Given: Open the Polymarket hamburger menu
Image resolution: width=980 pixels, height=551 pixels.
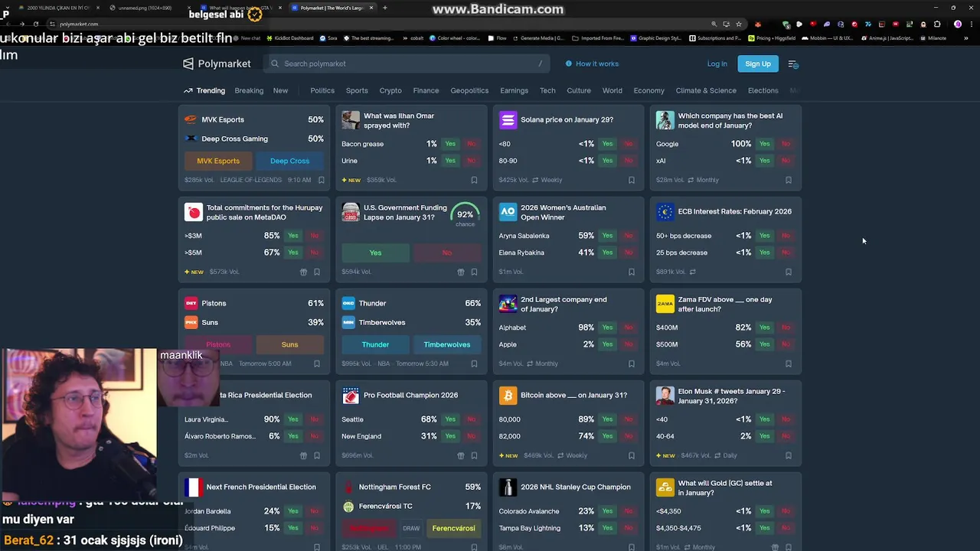Looking at the screenshot, I should [793, 64].
